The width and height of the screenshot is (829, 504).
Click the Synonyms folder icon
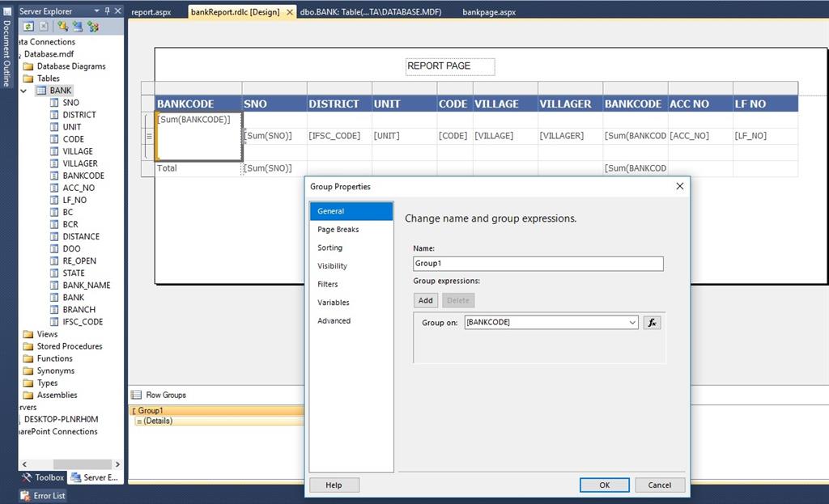pos(28,371)
